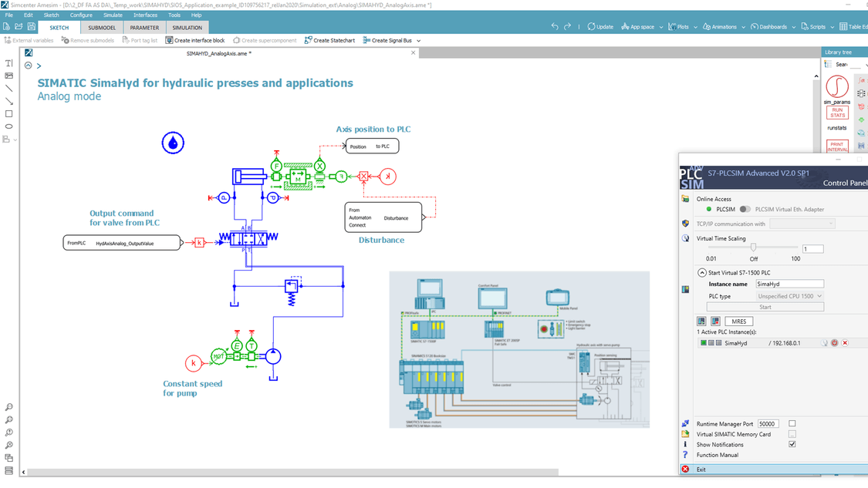Click the Function Manual question mark icon
The image size is (868, 488).
[685, 455]
